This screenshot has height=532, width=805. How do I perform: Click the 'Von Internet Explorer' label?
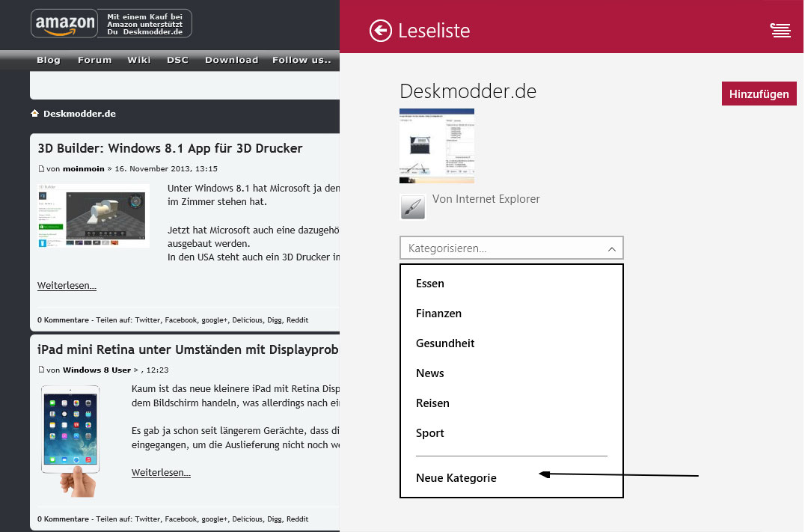[486, 199]
